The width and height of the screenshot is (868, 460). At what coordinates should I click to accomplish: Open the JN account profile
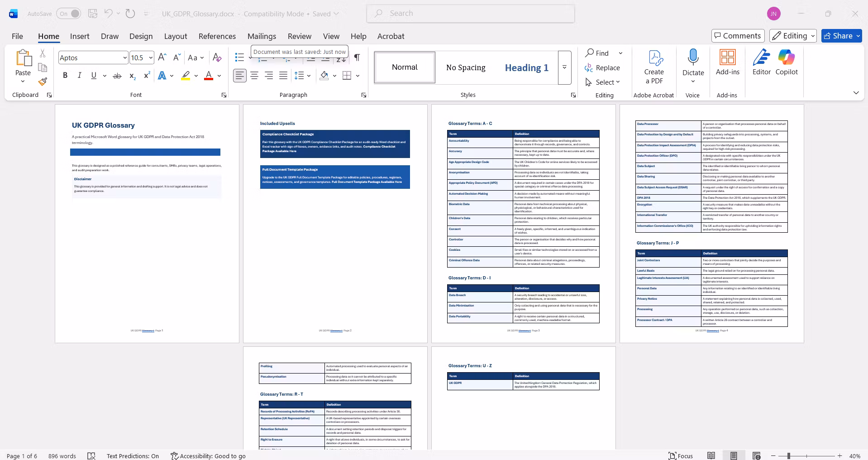(x=774, y=14)
